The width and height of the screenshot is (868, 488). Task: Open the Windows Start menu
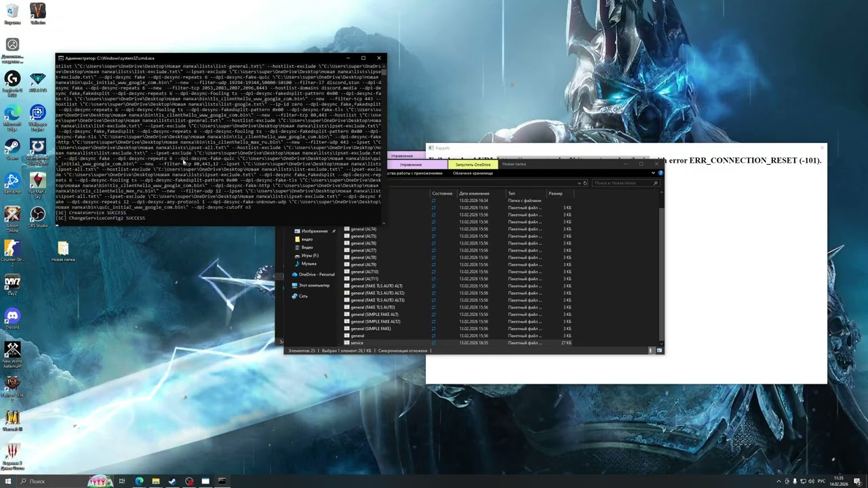pos(7,481)
